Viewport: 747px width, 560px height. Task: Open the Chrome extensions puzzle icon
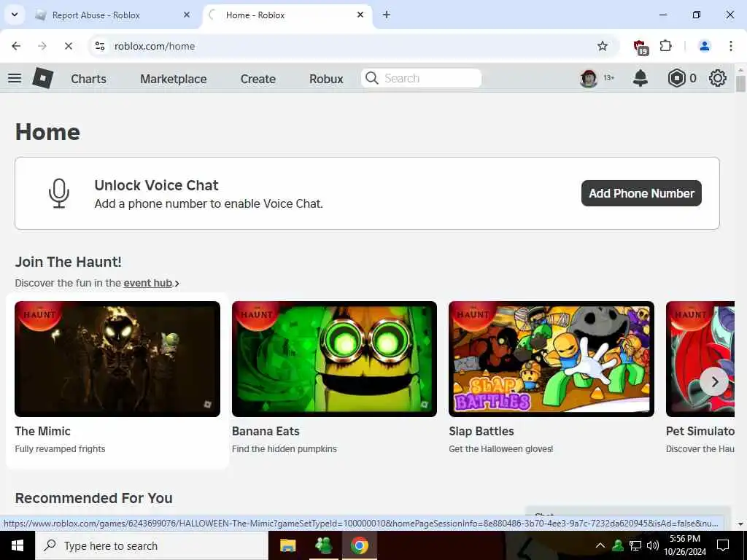[665, 46]
